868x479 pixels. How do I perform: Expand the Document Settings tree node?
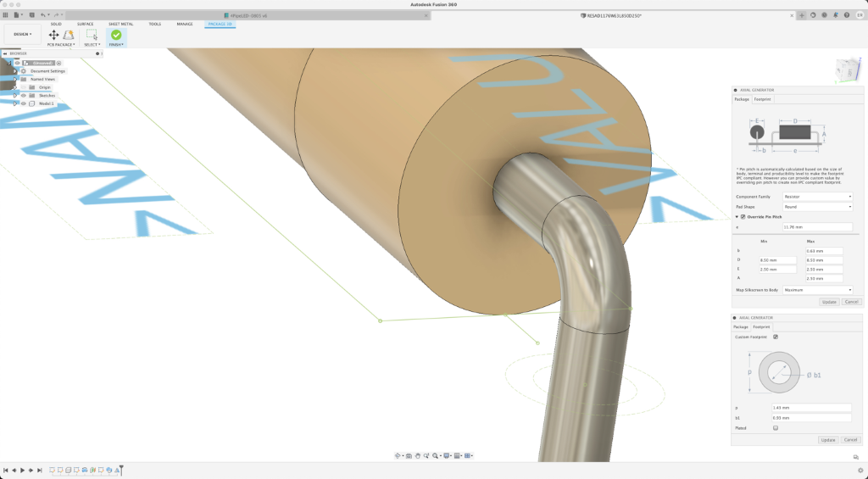click(x=15, y=71)
